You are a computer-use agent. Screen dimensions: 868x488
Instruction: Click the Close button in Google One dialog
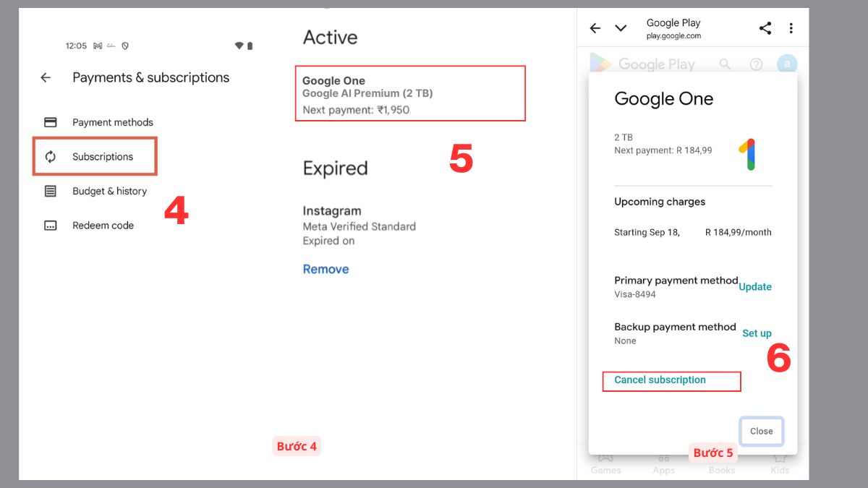coord(761,431)
